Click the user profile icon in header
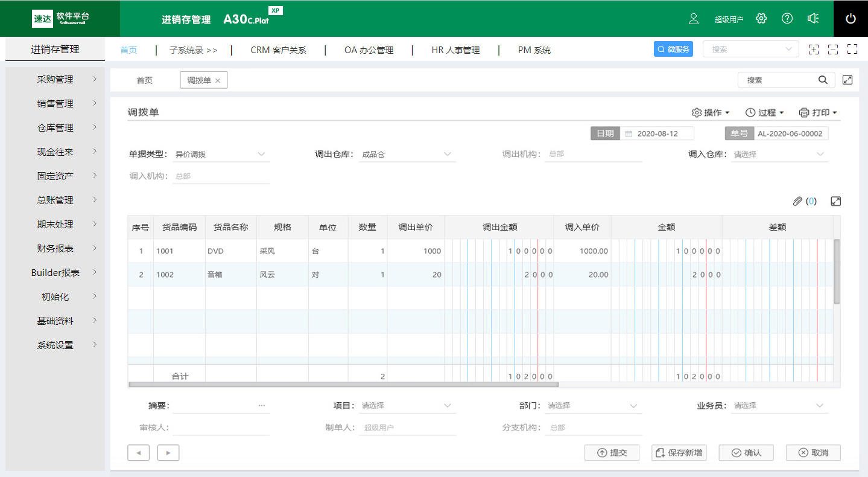Image resolution: width=868 pixels, height=477 pixels. 694,19
